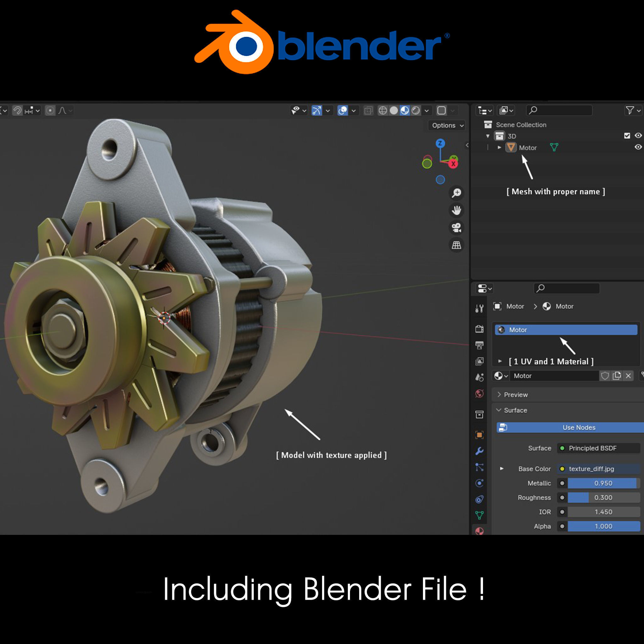Click the green negative Y gizmo circle

(x=427, y=163)
